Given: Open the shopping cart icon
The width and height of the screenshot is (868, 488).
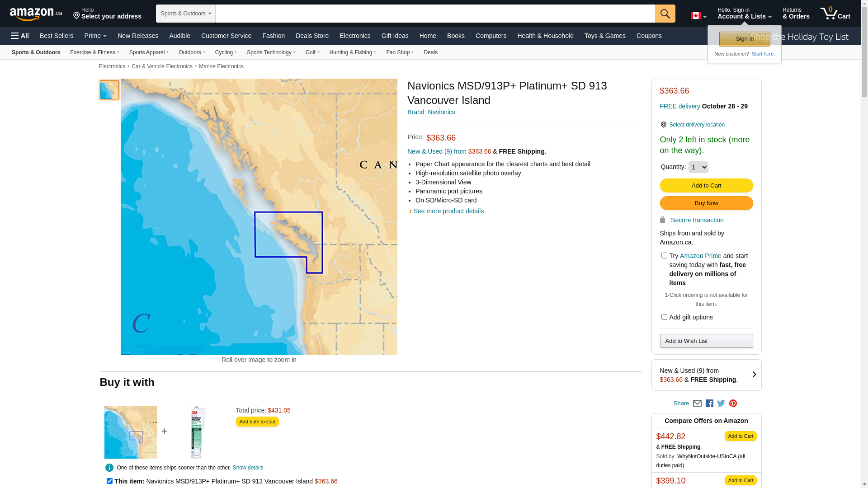Looking at the screenshot, I should [x=835, y=14].
